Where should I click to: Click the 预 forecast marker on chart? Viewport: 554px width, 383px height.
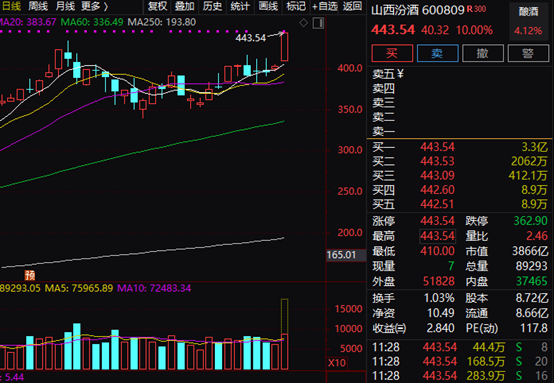coord(30,275)
